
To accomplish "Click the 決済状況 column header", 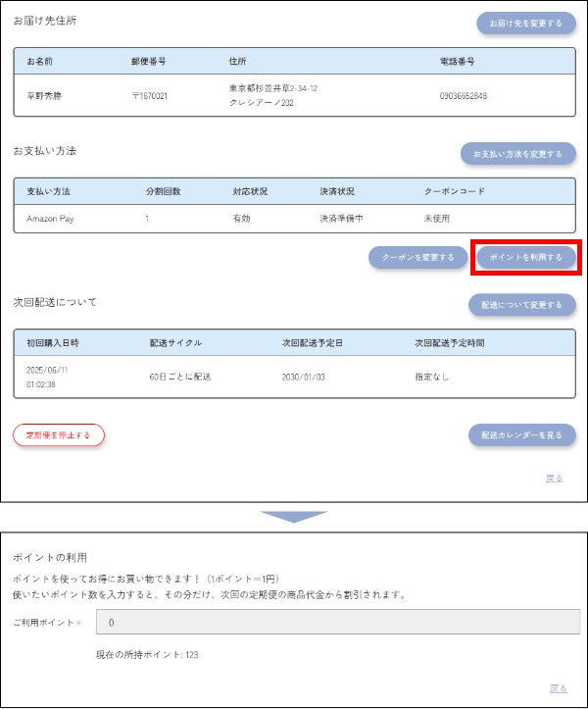I will click(337, 191).
